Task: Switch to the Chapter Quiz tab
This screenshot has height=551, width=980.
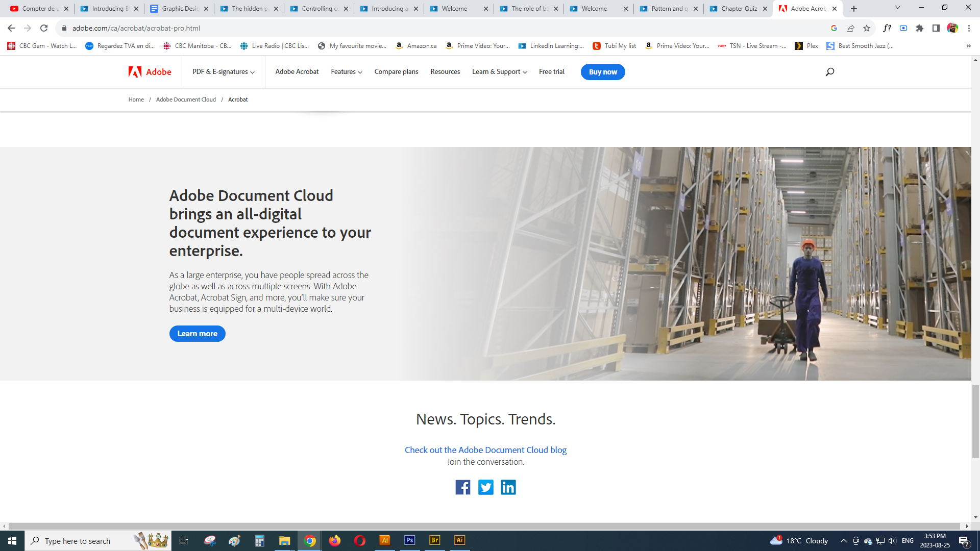Action: point(738,9)
